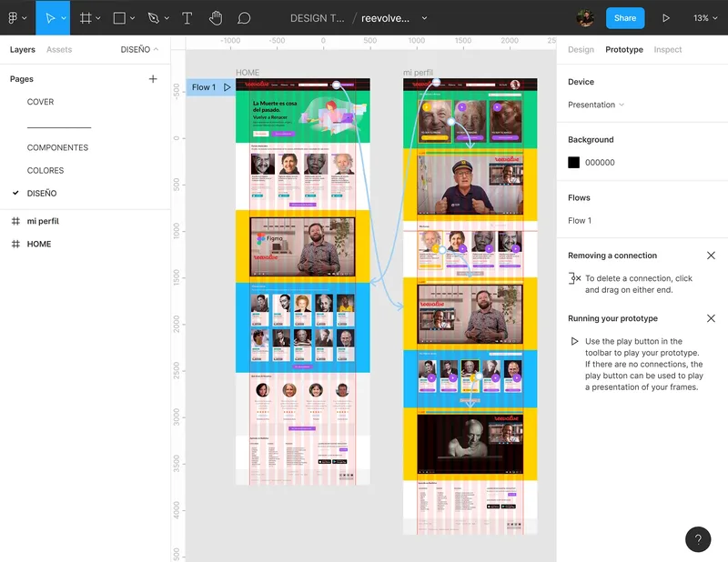
Task: Select the Frame tool
Action: 86,18
